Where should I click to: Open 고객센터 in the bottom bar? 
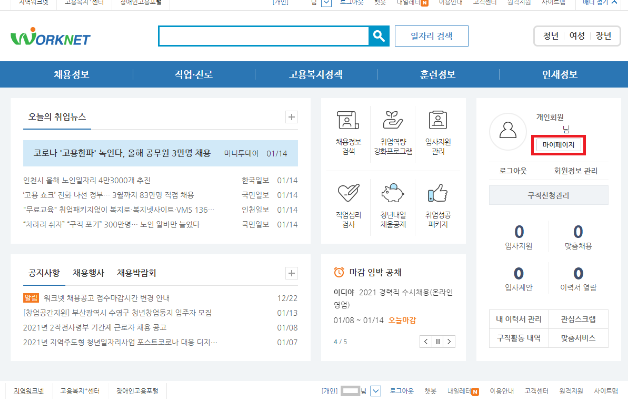coord(536,391)
